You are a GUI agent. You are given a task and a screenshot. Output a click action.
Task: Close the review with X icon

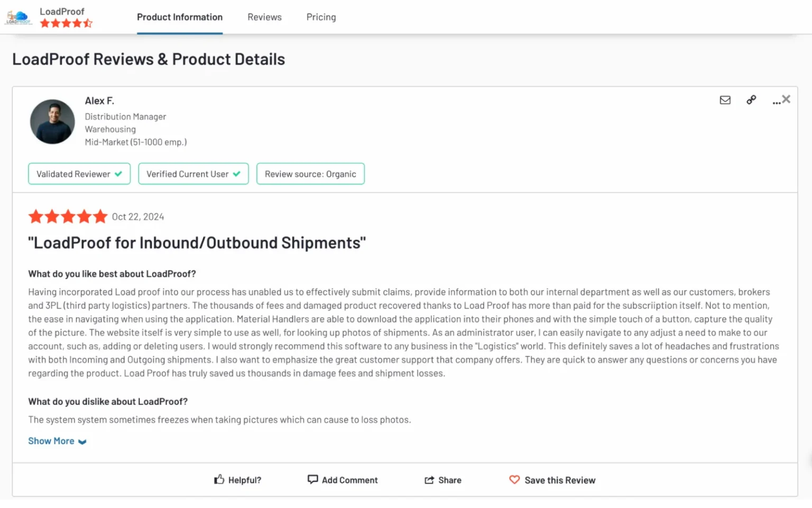coord(786,99)
